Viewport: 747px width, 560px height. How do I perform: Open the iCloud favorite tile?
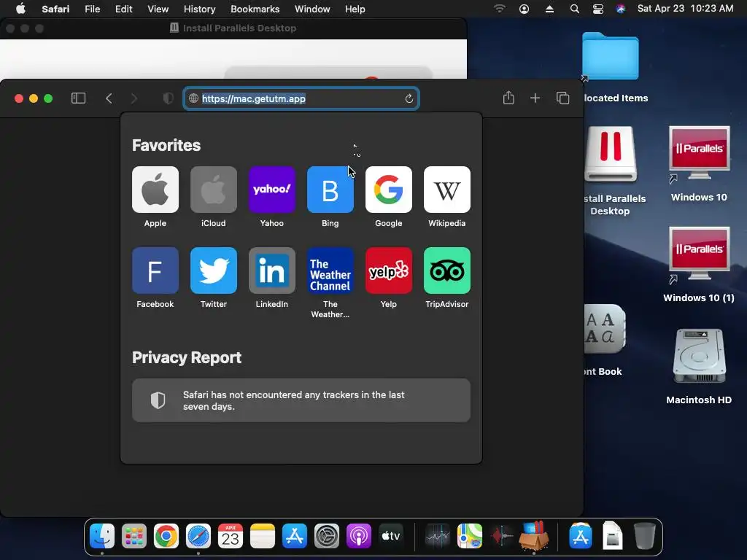[214, 190]
